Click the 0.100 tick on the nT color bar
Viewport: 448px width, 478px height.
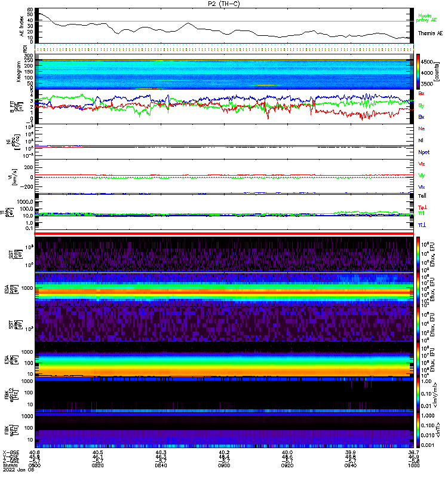click(x=428, y=425)
